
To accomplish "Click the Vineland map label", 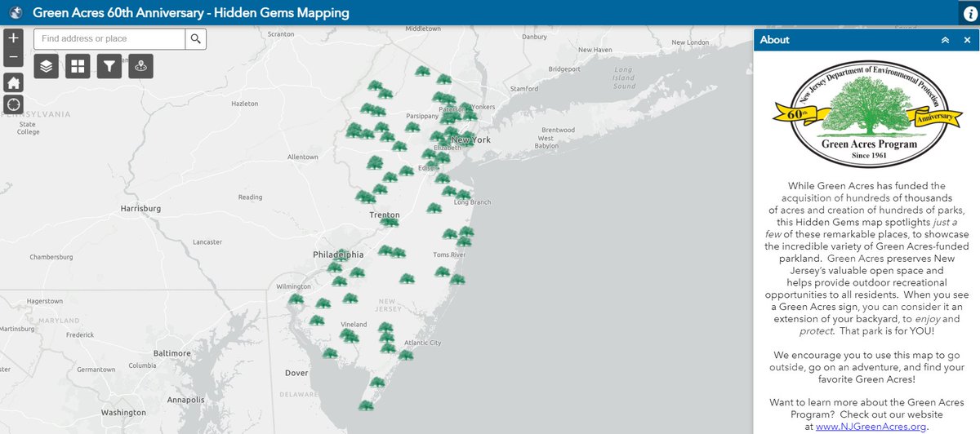I will point(354,325).
